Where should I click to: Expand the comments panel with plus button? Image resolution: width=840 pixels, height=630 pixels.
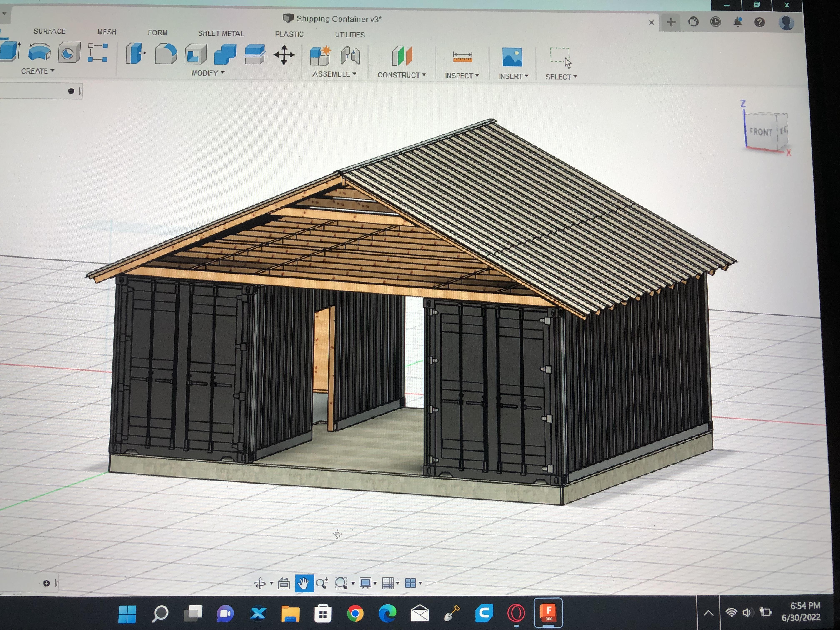46,583
